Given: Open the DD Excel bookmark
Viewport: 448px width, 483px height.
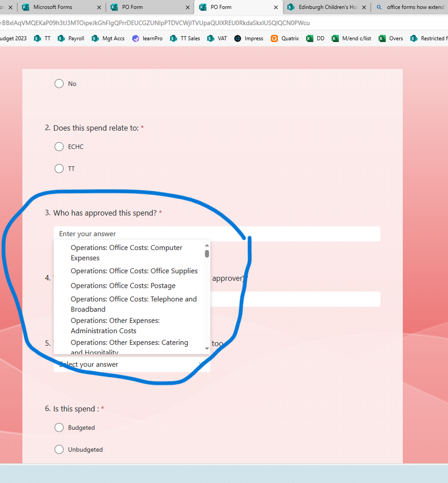Looking at the screenshot, I should click(315, 38).
